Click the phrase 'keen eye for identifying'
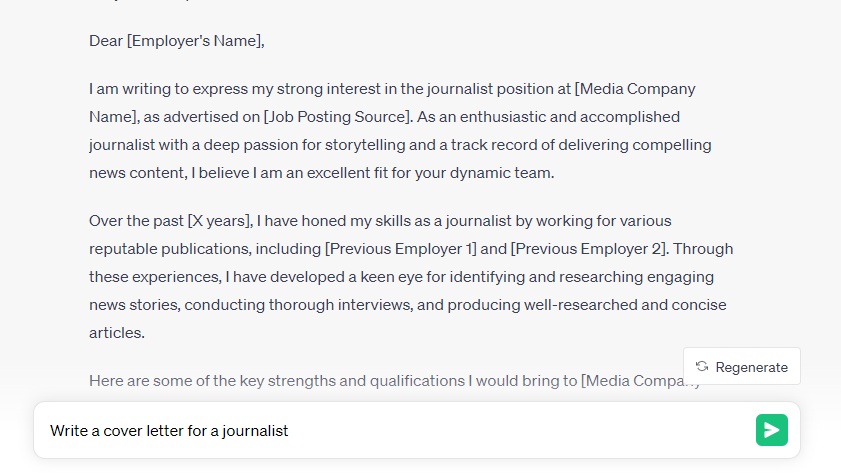 437,277
